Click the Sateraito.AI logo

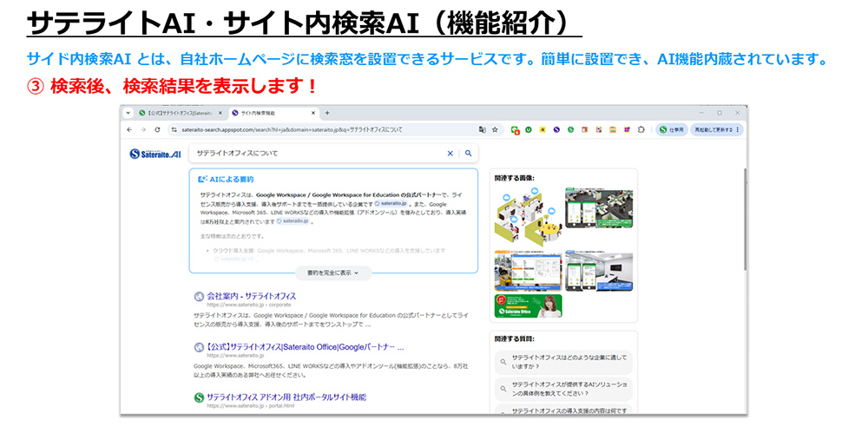155,154
